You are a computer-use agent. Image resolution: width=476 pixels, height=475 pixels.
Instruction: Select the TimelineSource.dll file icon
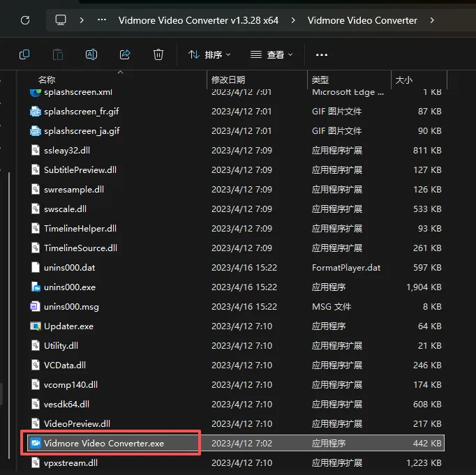click(x=36, y=248)
